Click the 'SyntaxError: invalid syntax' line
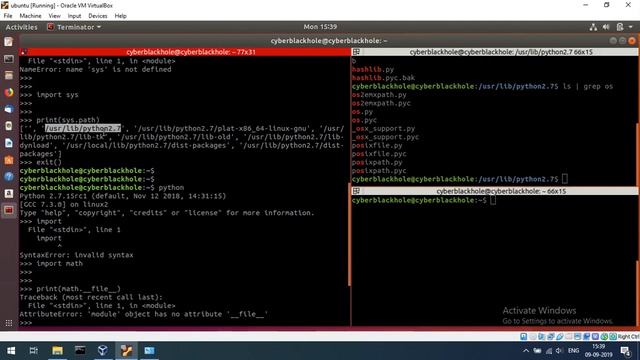 tap(76, 255)
